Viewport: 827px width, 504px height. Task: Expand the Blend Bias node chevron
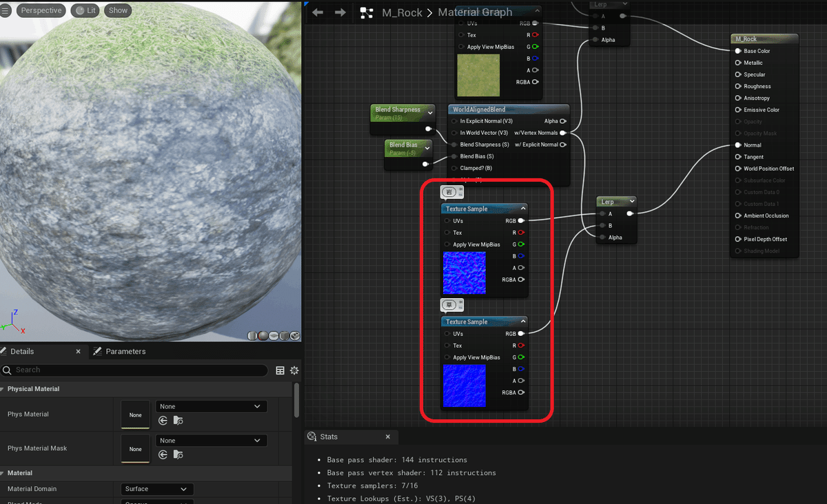[427, 147]
